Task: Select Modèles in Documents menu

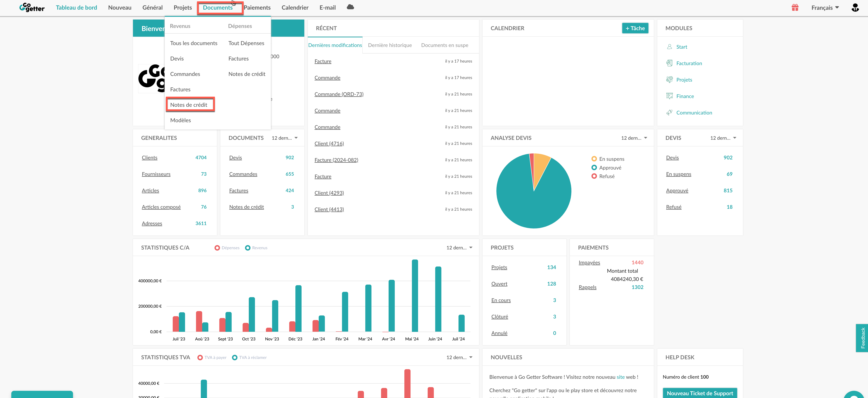Action: [x=180, y=121]
